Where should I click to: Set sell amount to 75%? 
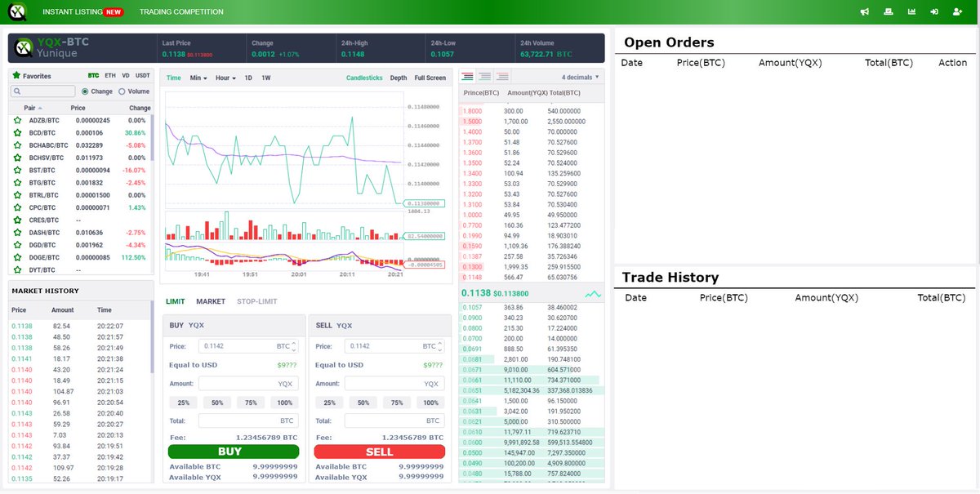pos(397,403)
